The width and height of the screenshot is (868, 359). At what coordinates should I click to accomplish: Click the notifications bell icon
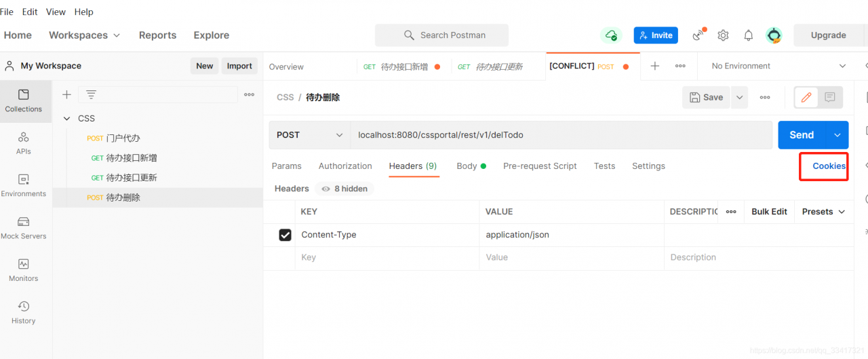pos(749,35)
